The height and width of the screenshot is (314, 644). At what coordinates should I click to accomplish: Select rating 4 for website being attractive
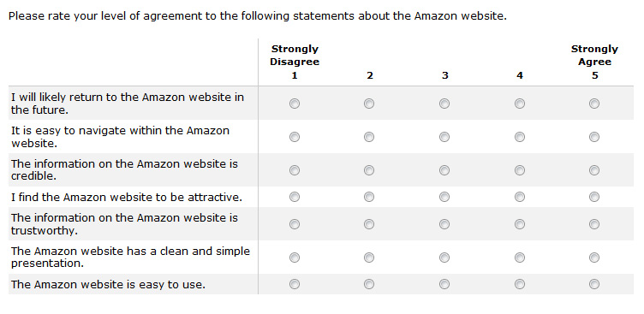[x=520, y=197]
